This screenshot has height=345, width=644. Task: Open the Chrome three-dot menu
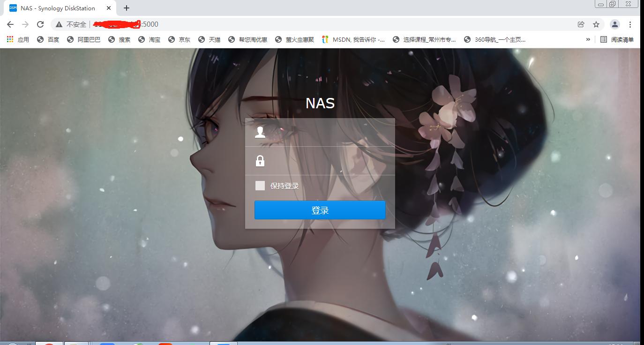pyautogui.click(x=630, y=24)
